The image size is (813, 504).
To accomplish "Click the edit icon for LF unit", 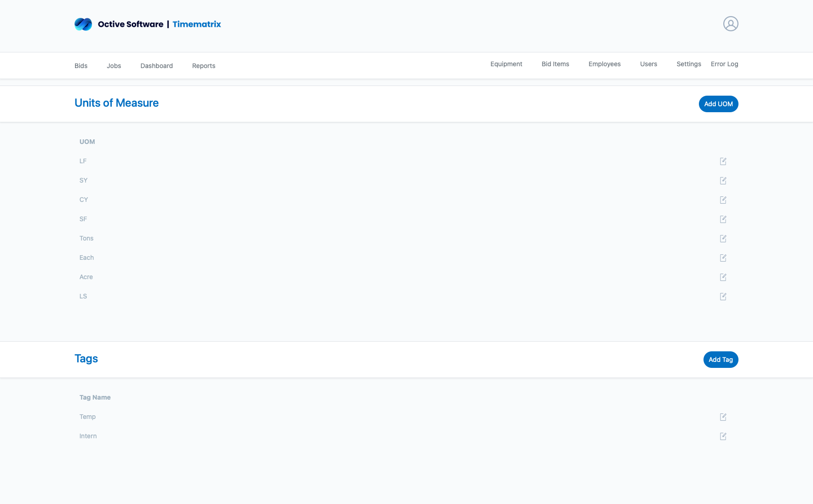I will click(x=723, y=161).
